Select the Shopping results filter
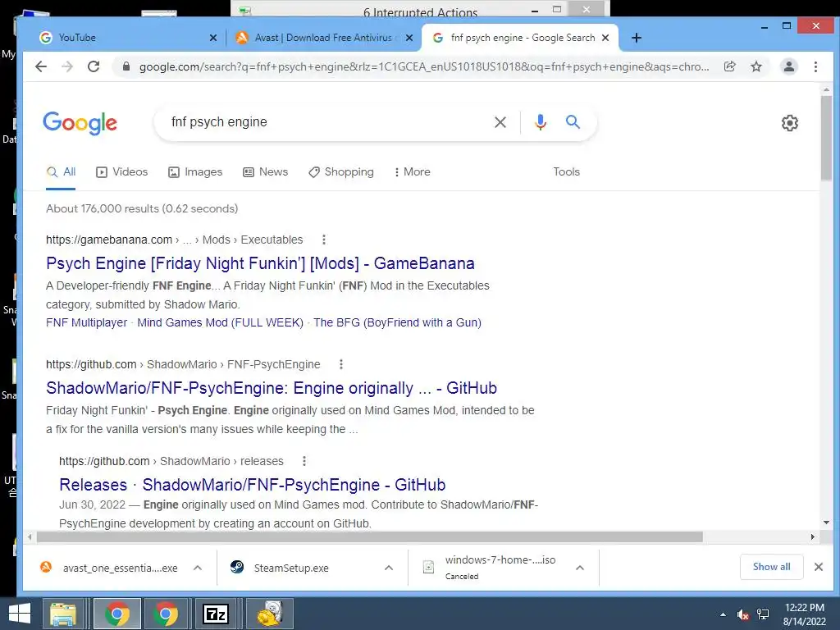This screenshot has width=840, height=630. coord(341,172)
